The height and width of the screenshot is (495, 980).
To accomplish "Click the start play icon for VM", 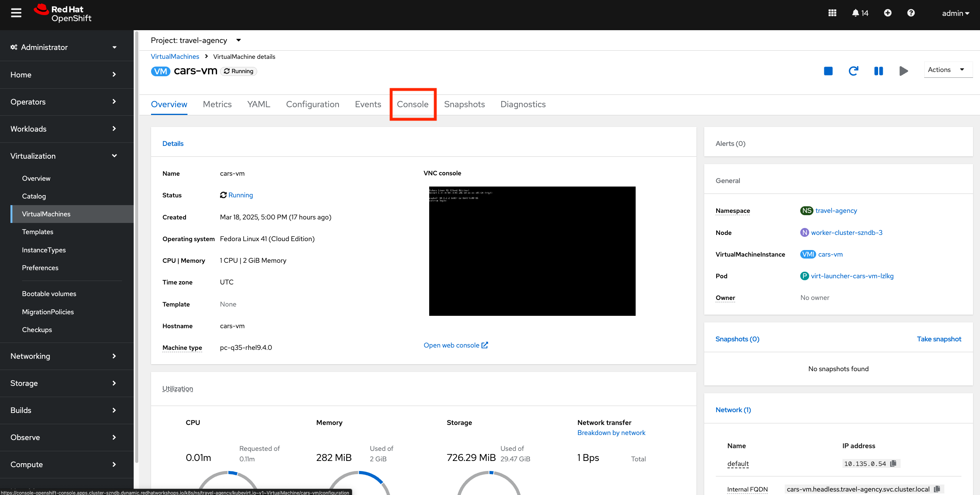I will (x=903, y=71).
